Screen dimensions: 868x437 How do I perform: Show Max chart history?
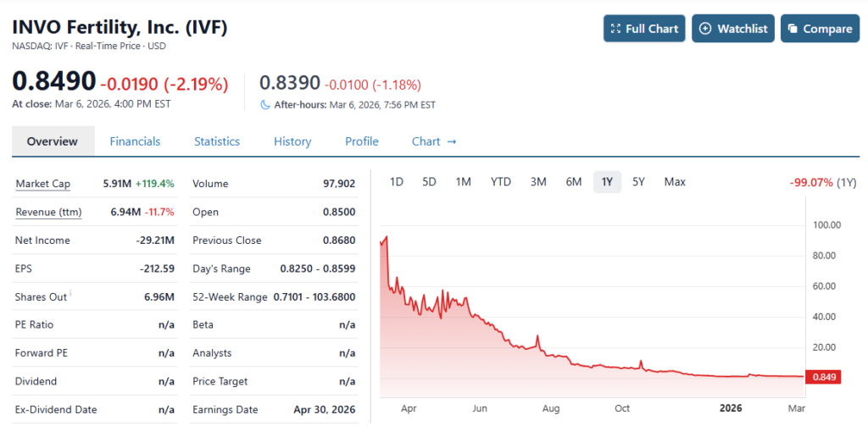pyautogui.click(x=675, y=182)
